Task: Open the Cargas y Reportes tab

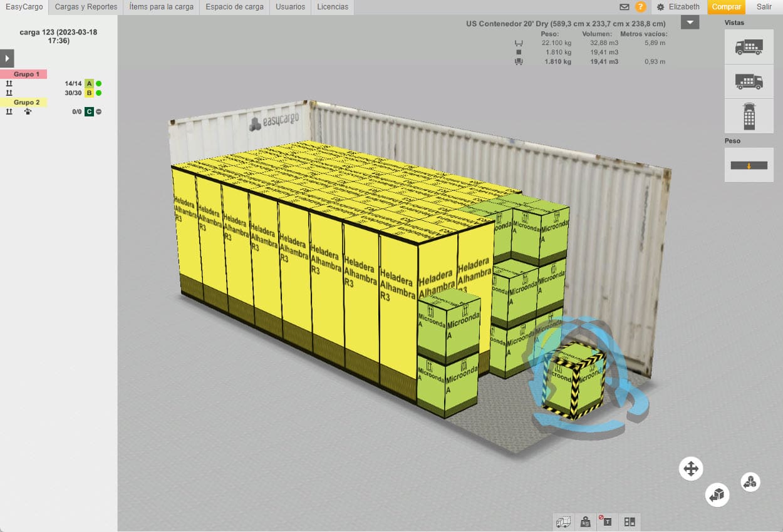Action: (x=86, y=7)
